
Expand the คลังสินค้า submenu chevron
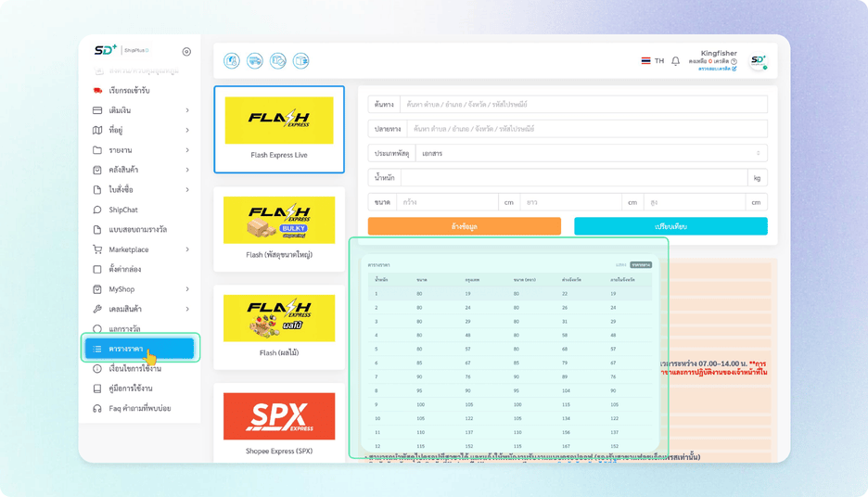[187, 170]
